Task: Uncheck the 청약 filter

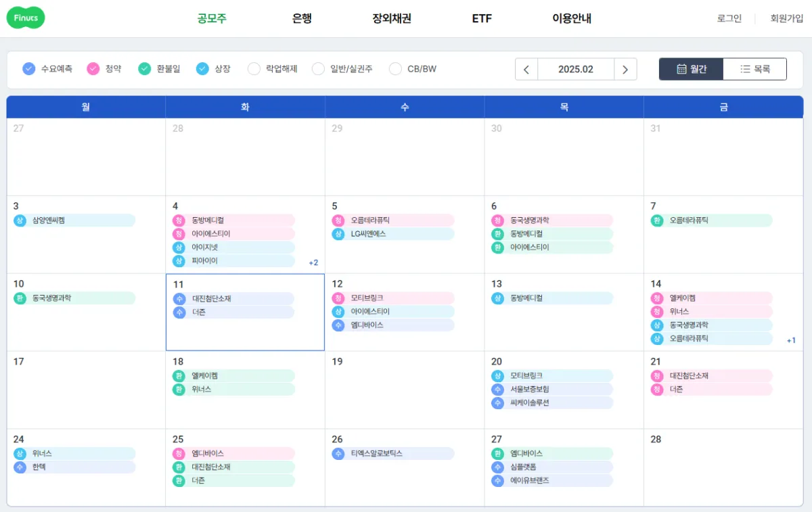Action: (93, 68)
